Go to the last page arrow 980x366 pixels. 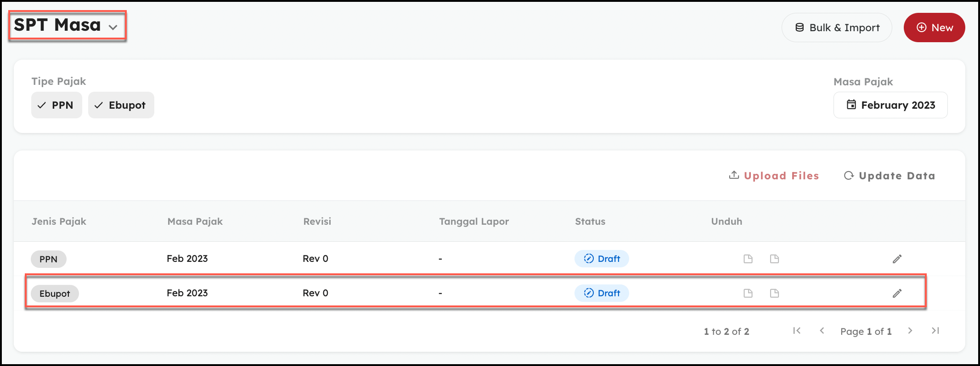point(935,331)
